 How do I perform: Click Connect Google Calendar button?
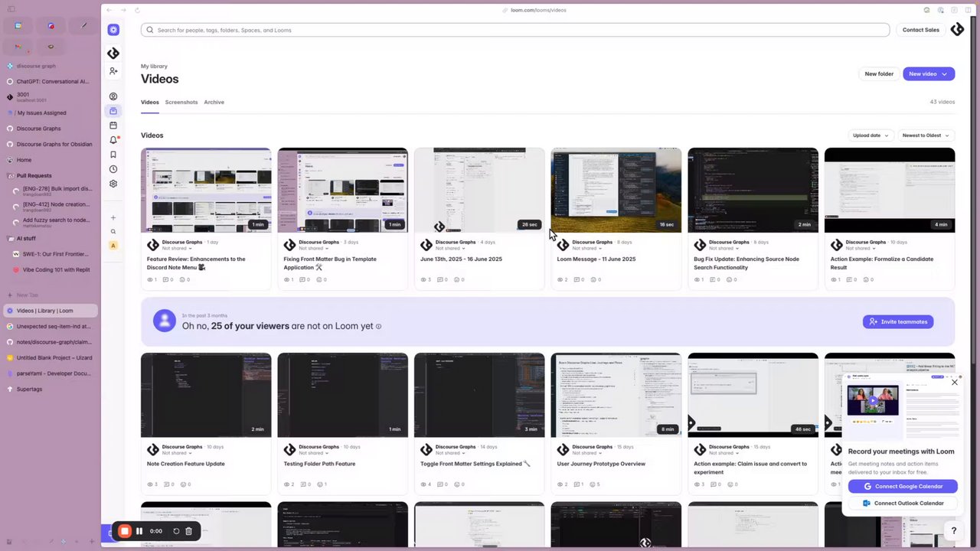903,486
